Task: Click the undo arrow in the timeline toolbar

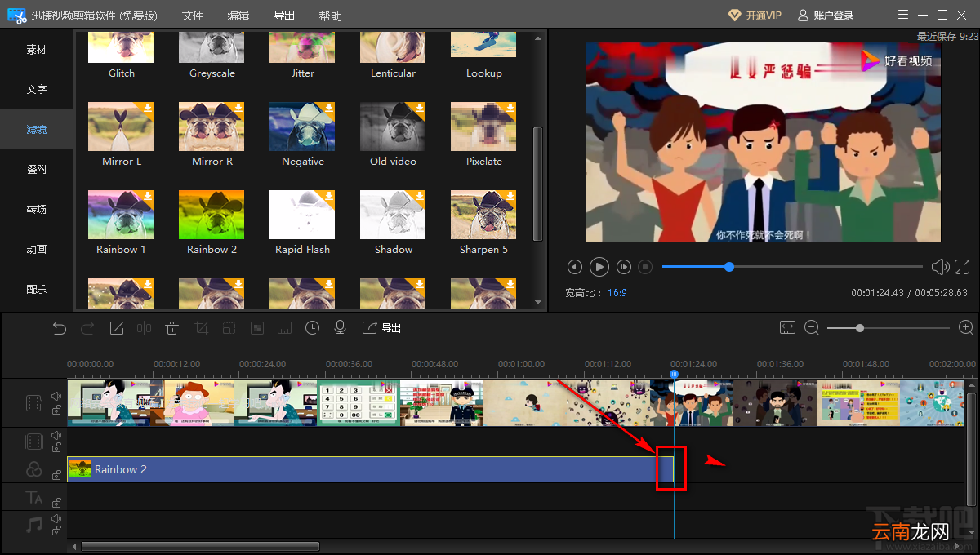Action: [x=60, y=328]
